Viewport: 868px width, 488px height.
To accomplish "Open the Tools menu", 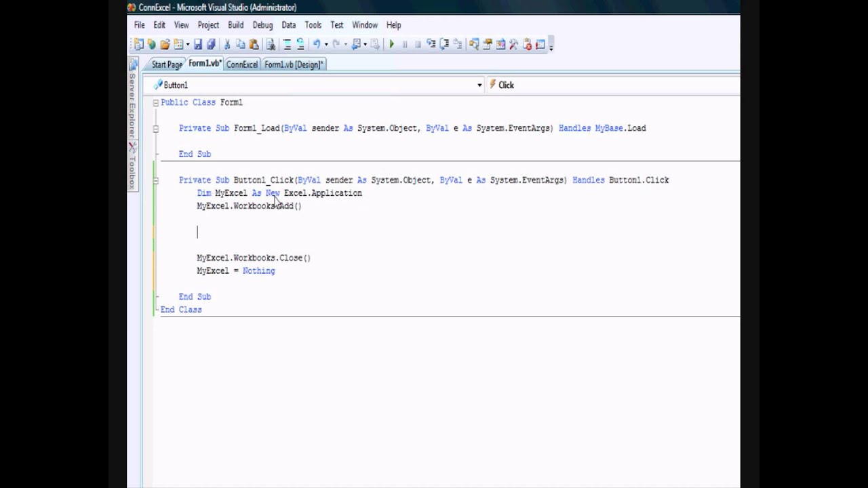I will (x=313, y=25).
